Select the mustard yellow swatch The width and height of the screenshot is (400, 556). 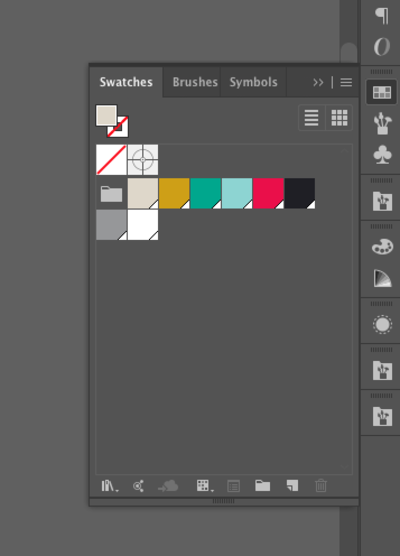click(x=174, y=194)
